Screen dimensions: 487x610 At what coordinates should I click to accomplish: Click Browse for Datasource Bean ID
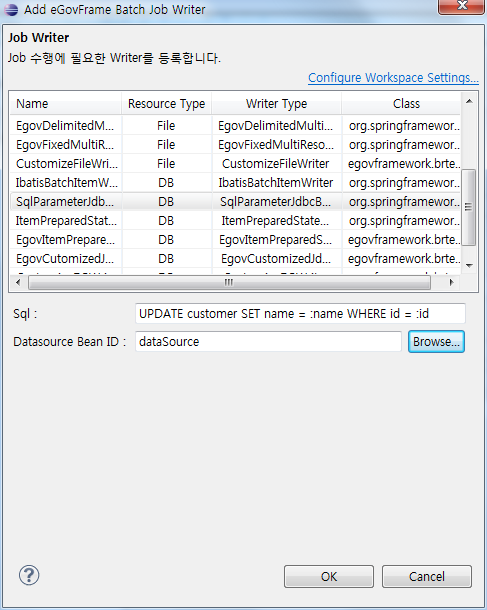pos(436,342)
